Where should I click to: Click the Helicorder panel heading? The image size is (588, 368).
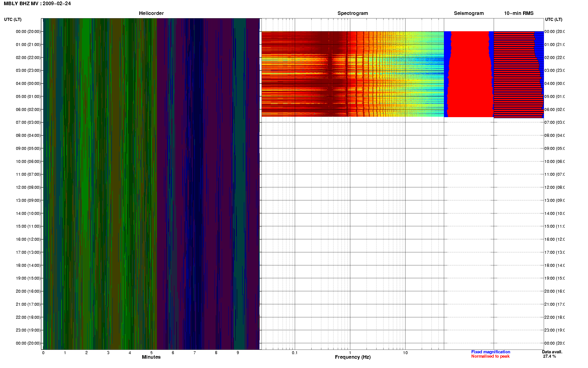151,13
